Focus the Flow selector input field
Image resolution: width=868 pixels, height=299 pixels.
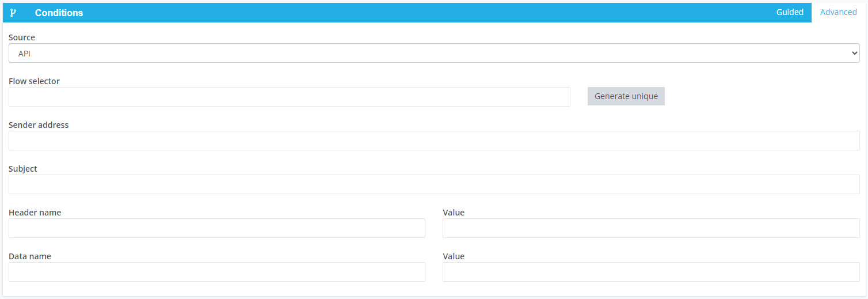(x=290, y=97)
